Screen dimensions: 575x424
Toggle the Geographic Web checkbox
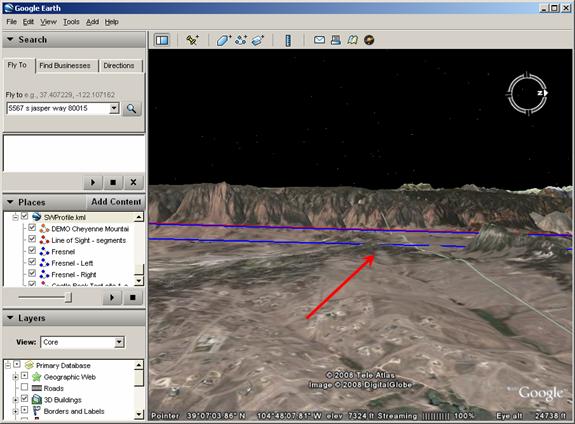point(25,376)
